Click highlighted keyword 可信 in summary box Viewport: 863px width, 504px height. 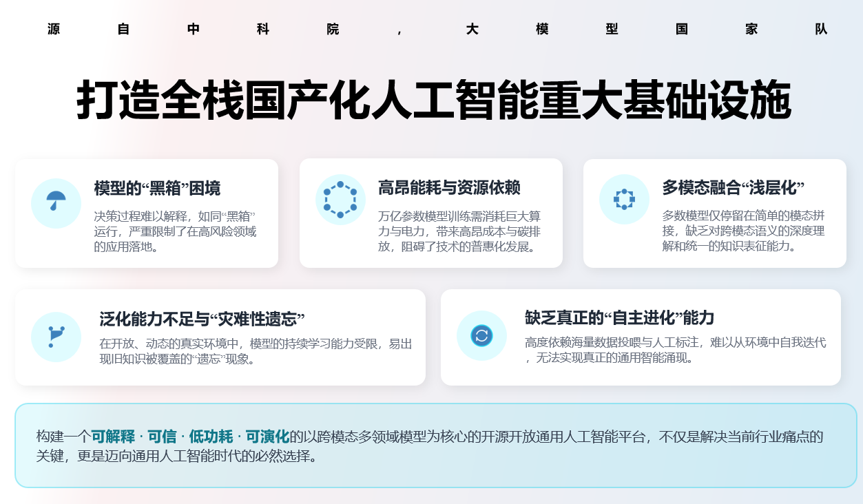(163, 437)
